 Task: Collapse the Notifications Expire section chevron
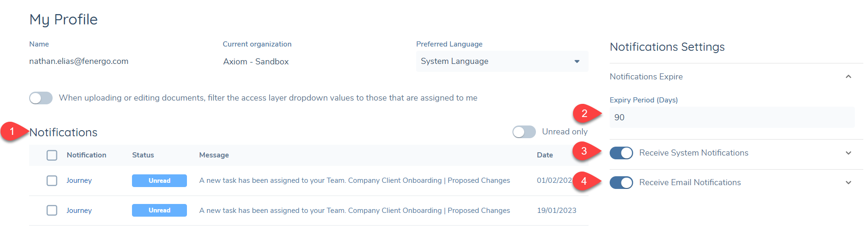pos(848,77)
